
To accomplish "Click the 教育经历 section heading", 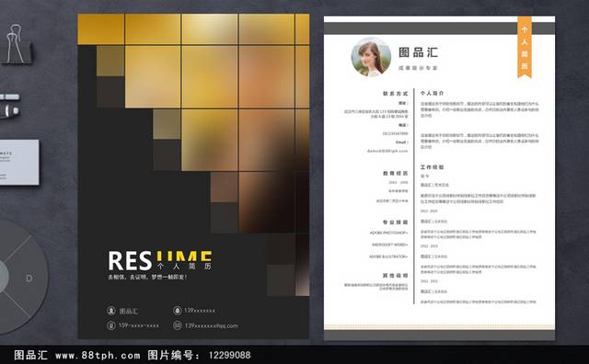I will point(395,174).
